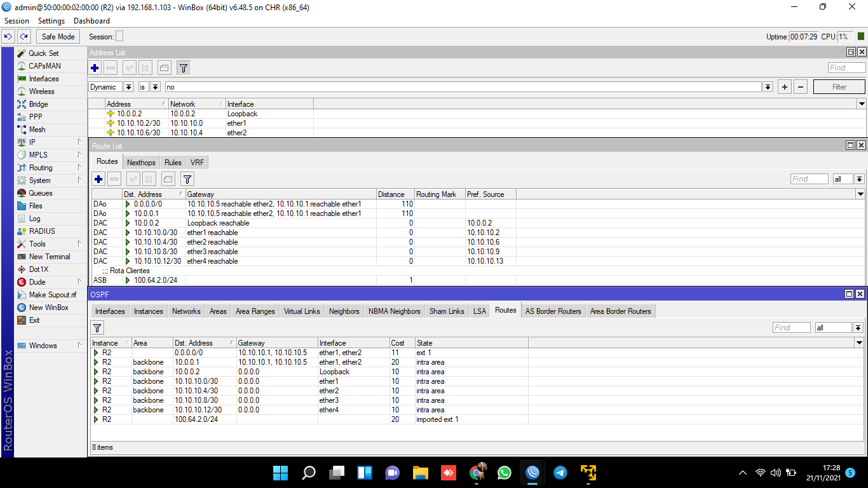Open the OSPF Neighbors tab
868x488 pixels.
(x=344, y=311)
